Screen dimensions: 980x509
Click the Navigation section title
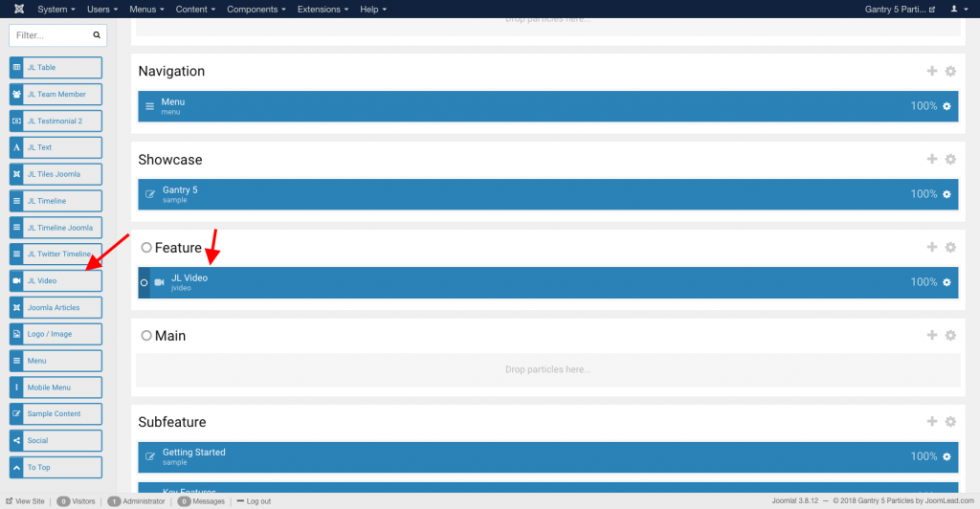[x=171, y=71]
